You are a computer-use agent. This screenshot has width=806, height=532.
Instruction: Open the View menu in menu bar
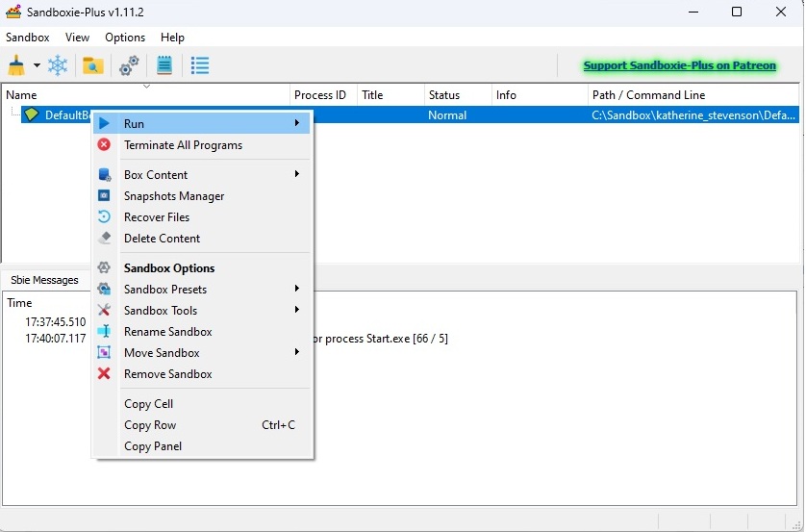[x=77, y=38]
